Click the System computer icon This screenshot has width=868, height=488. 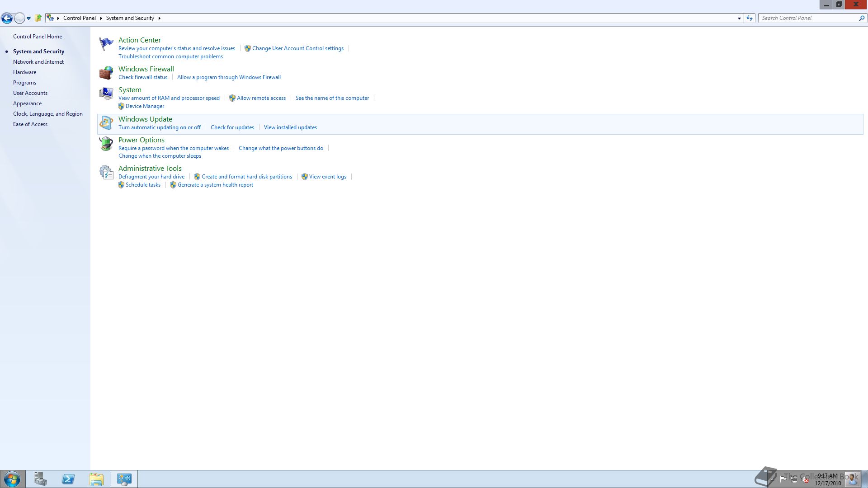tap(106, 94)
